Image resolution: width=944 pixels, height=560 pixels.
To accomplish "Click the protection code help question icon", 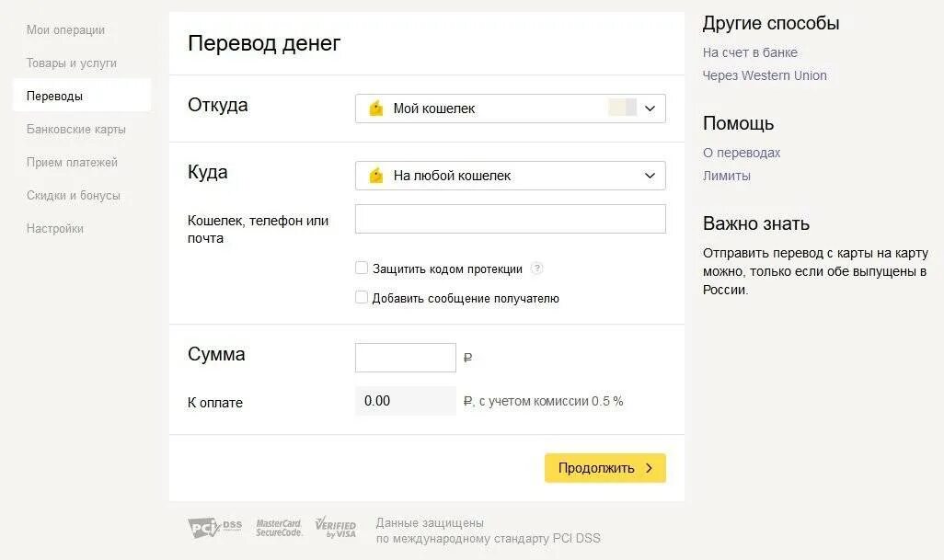I will point(537,269).
